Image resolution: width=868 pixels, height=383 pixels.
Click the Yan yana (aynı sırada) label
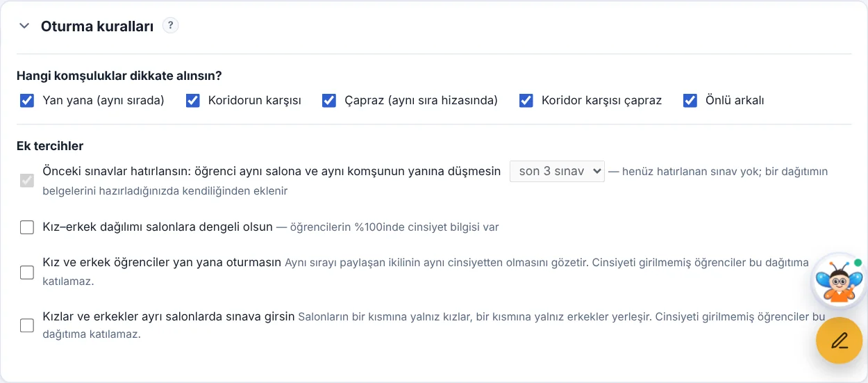103,101
